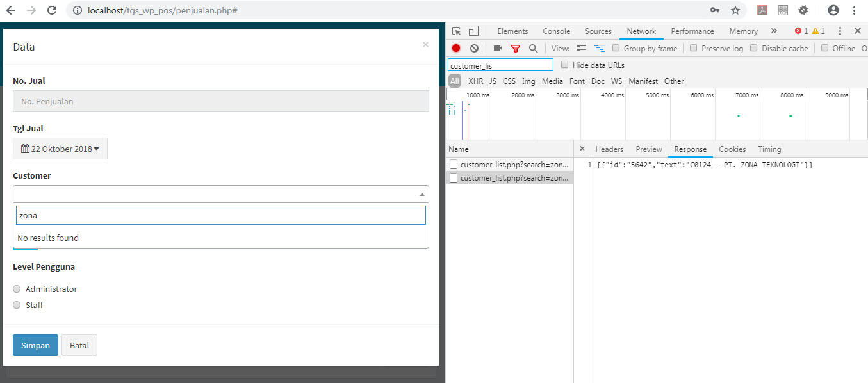This screenshot has width=868, height=383.
Task: Activate DevTools inspect element picker
Action: pyautogui.click(x=456, y=31)
